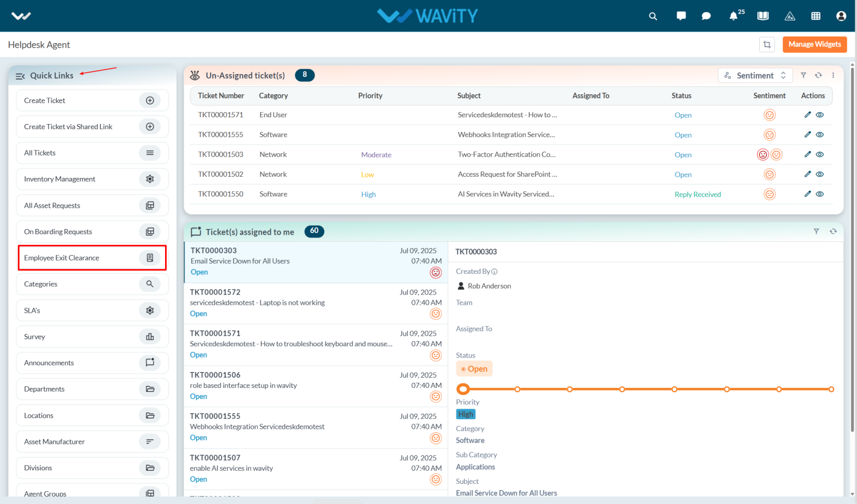Click filter icon in Un-Assigned tickets widget
Viewport: 857px width, 504px height.
pos(804,75)
